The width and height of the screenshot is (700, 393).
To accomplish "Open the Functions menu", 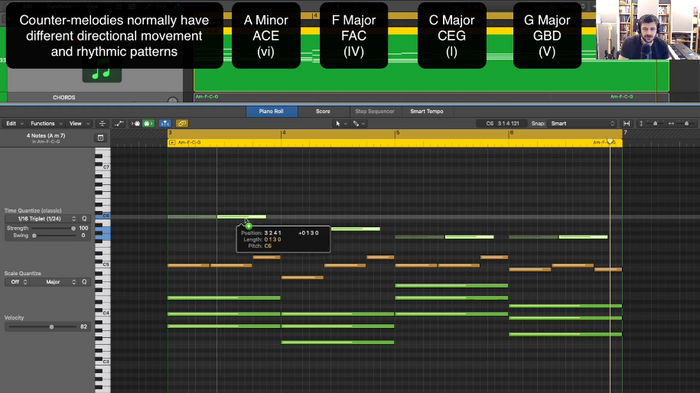I will pyautogui.click(x=45, y=123).
